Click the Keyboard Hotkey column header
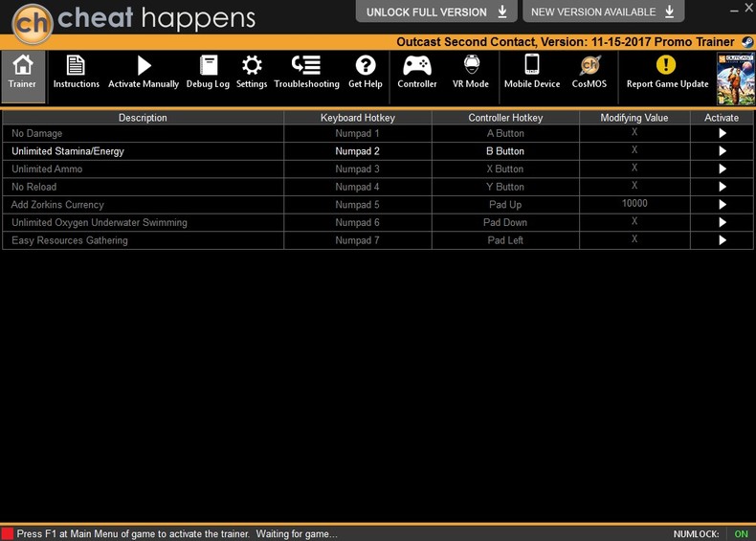756x541 pixels. coord(358,118)
